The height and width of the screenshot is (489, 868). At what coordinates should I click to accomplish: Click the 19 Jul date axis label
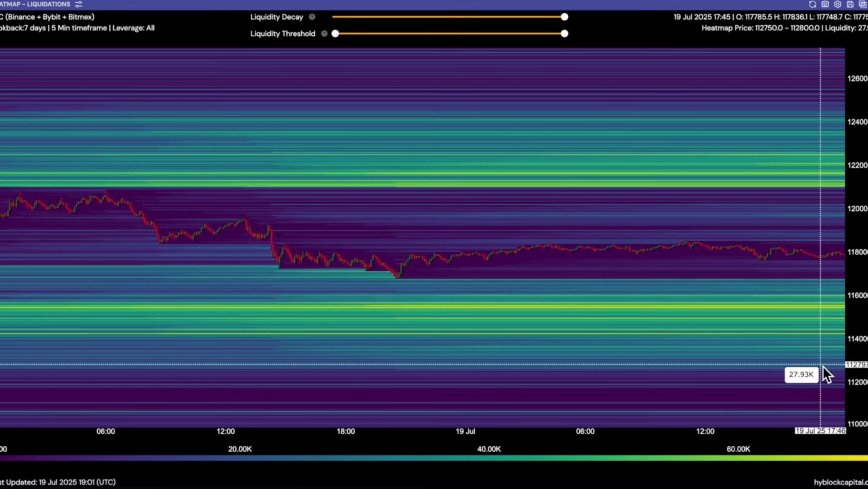coord(465,431)
